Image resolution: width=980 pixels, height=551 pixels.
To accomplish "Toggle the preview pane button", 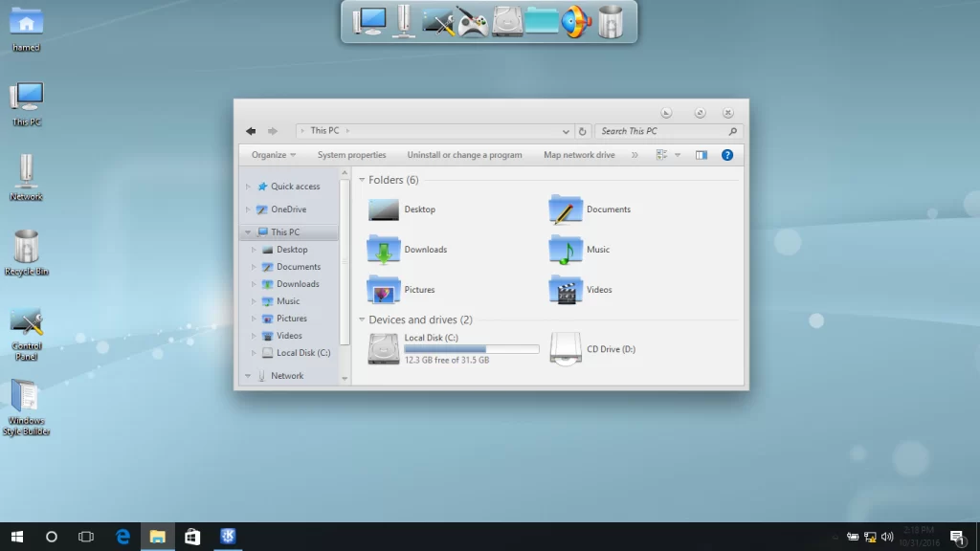I will pos(702,155).
